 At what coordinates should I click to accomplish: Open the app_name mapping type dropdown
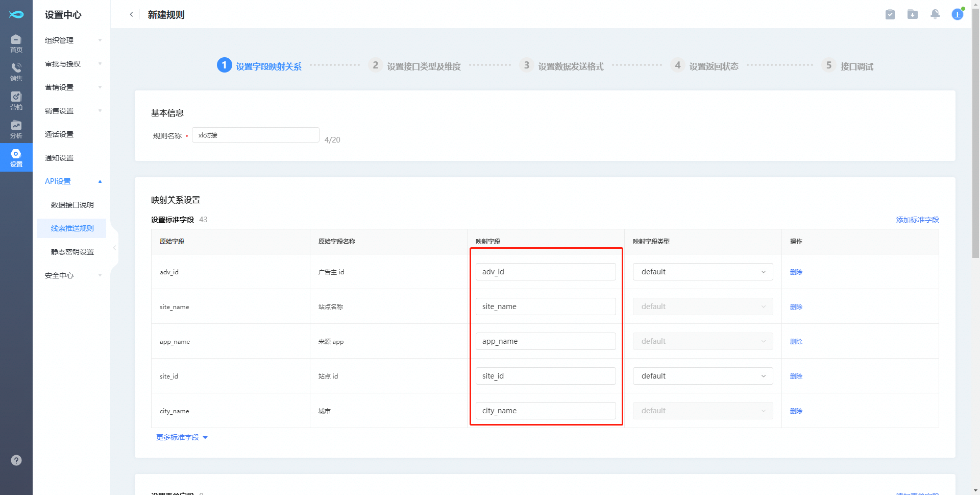pyautogui.click(x=703, y=341)
